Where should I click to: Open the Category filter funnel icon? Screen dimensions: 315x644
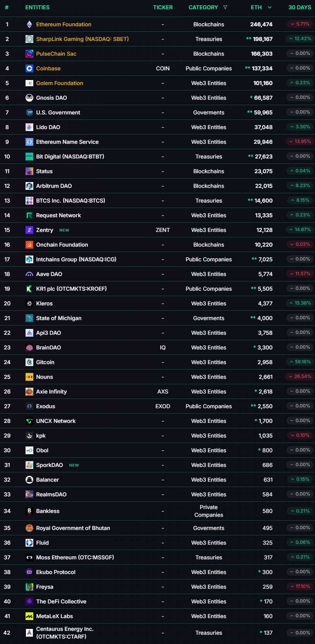[x=225, y=7]
